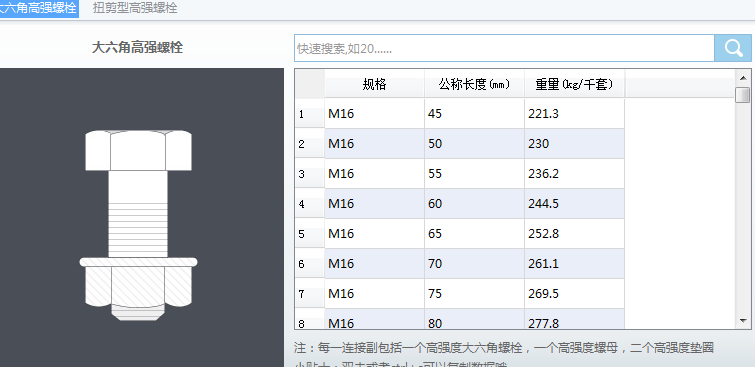Viewport: 755px width, 367px height.
Task: Click length cell 65
Action: 474,234
